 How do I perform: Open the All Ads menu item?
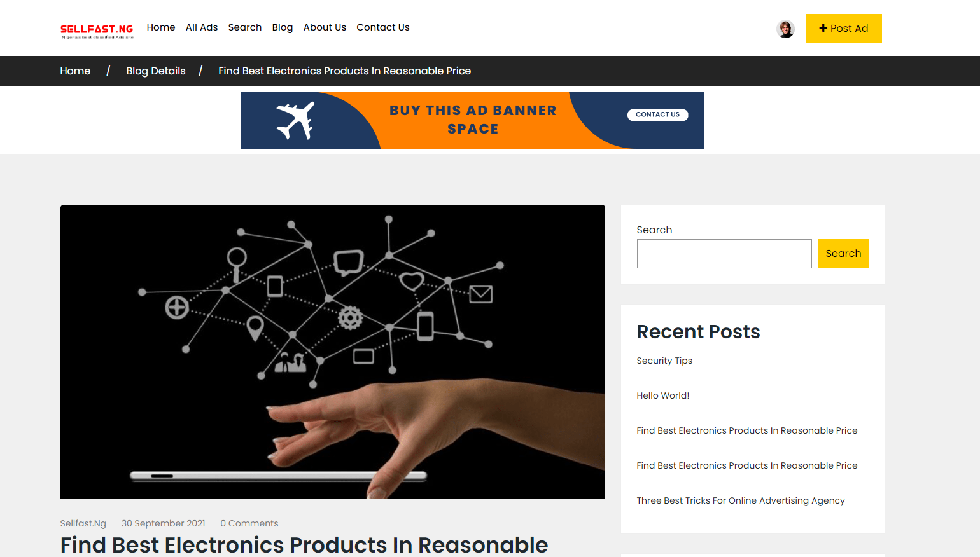(202, 27)
